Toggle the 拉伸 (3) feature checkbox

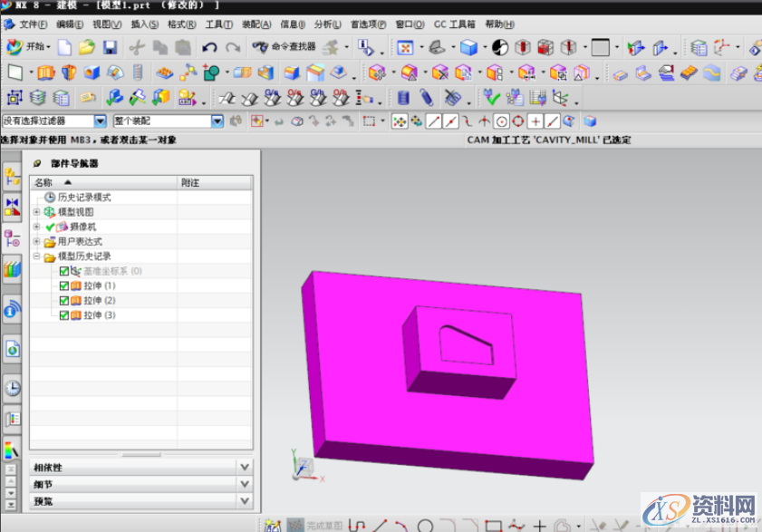pyautogui.click(x=63, y=315)
